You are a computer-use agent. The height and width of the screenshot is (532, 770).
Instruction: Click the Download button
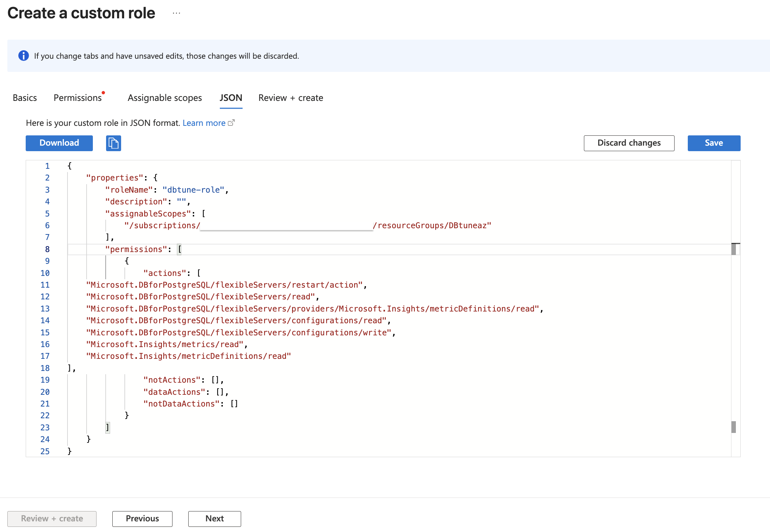(x=59, y=143)
